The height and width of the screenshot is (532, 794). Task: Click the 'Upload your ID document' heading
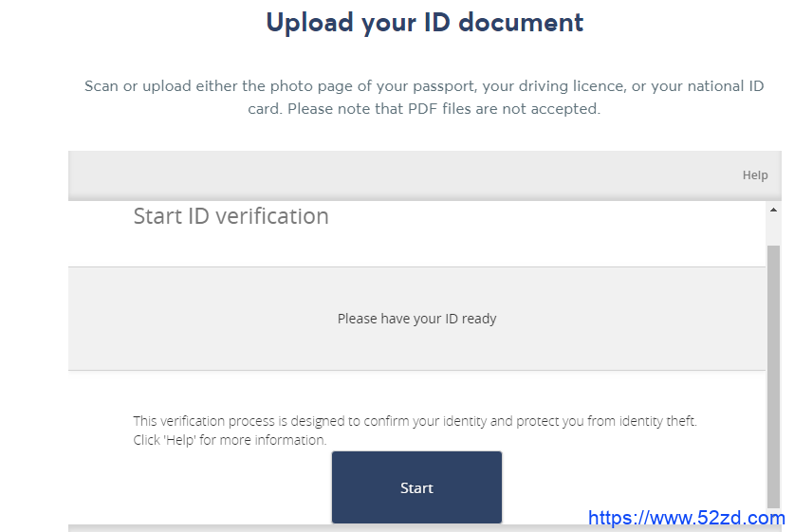point(425,23)
